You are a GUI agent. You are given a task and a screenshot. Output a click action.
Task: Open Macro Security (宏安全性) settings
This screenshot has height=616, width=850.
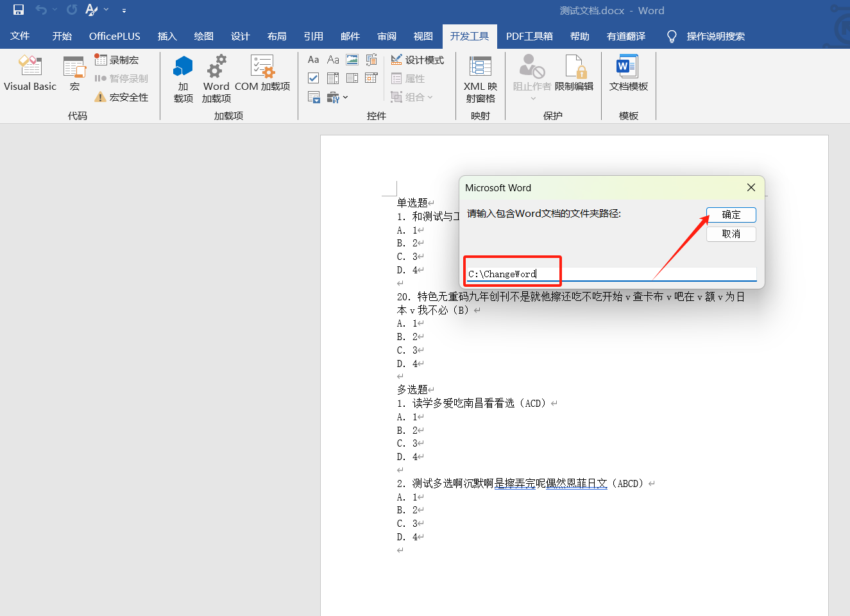pyautogui.click(x=121, y=97)
